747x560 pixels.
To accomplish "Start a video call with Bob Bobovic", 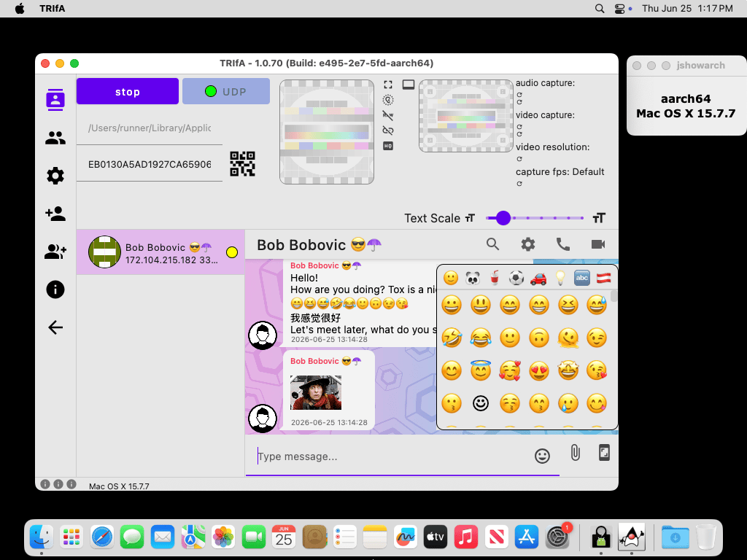I will pyautogui.click(x=598, y=244).
